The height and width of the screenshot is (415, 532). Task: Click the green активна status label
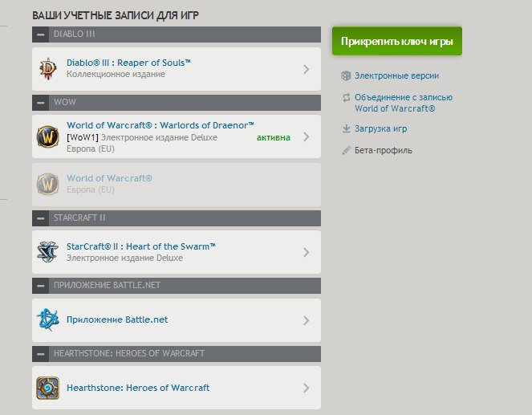tap(274, 137)
